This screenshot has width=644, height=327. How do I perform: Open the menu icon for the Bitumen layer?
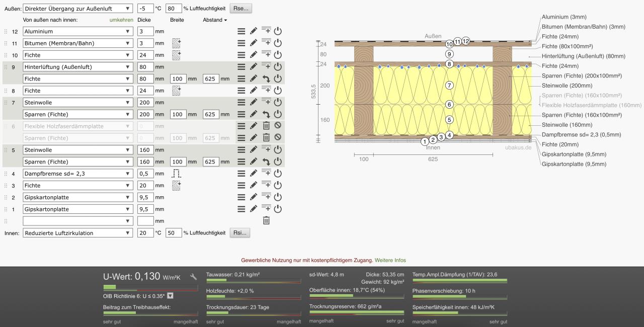pyautogui.click(x=242, y=43)
